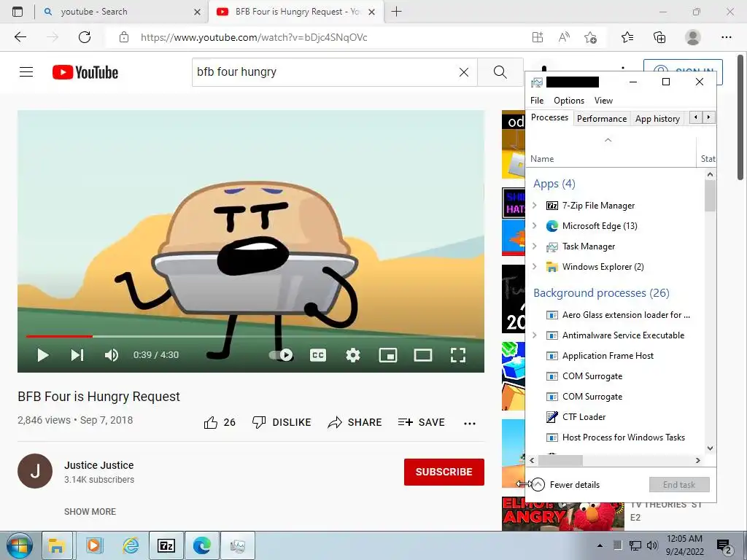Clear the YouTube search text
This screenshot has height=560, width=747.
pyautogui.click(x=463, y=72)
